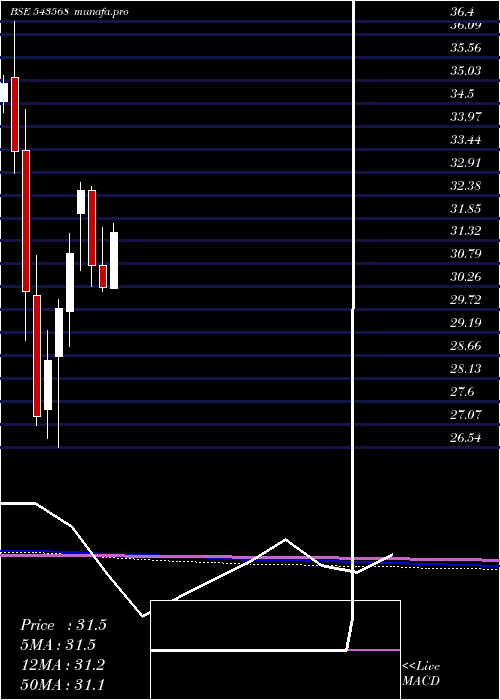
Task: Click the 12MA : 31.2 readout
Action: click(63, 665)
